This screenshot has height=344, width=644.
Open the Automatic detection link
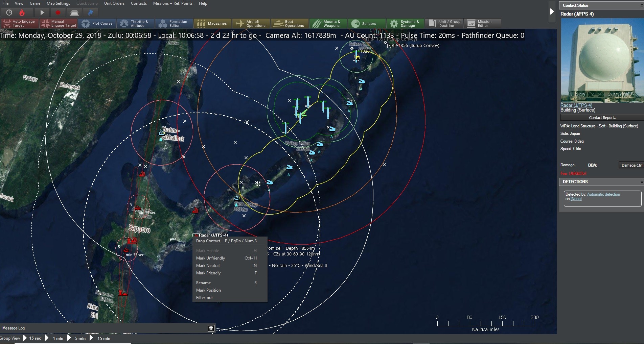pos(603,194)
